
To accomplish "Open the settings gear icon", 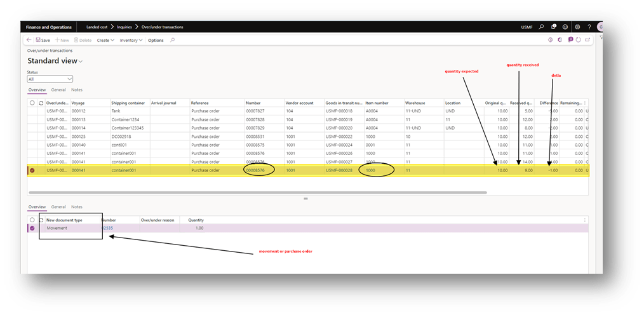I will click(577, 27).
